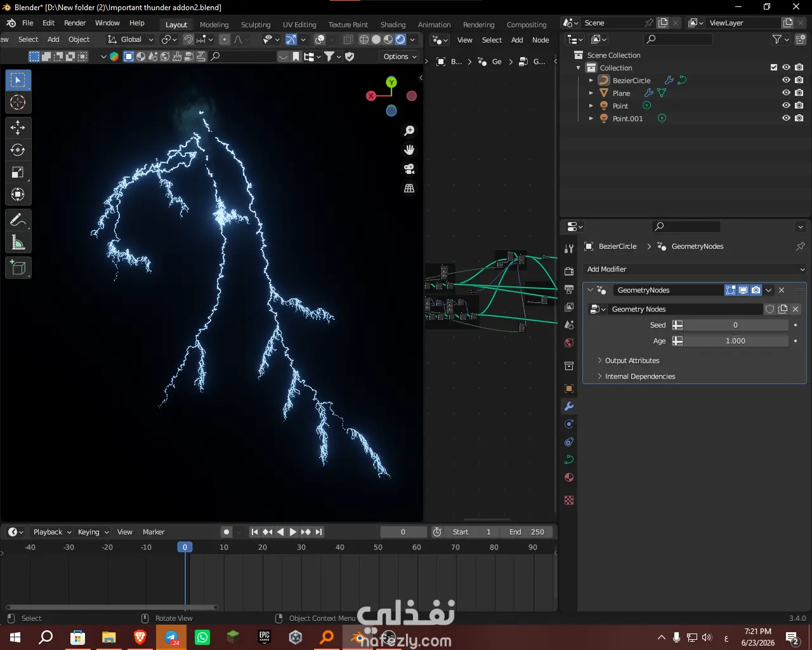Open the Tool properties tab

[569, 249]
